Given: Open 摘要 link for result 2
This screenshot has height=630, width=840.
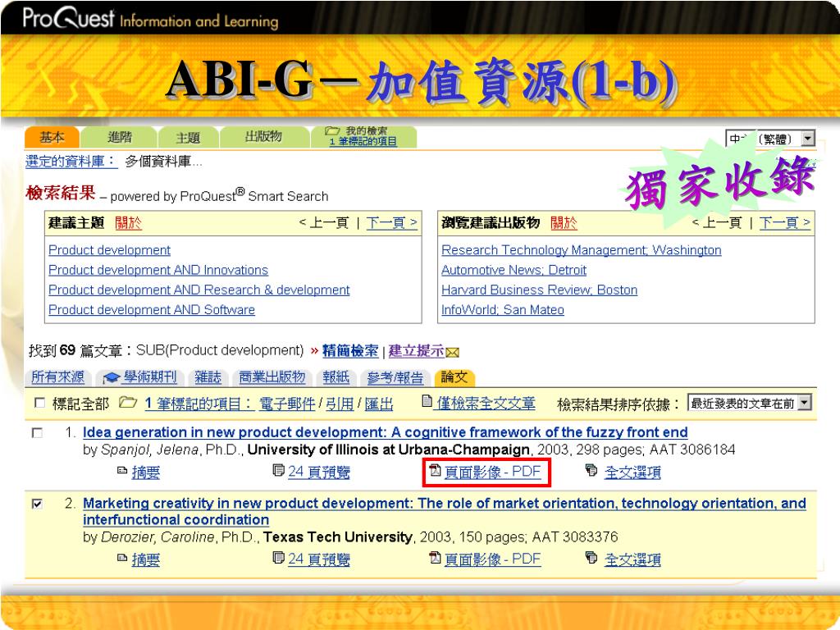Looking at the screenshot, I should coord(146,559).
